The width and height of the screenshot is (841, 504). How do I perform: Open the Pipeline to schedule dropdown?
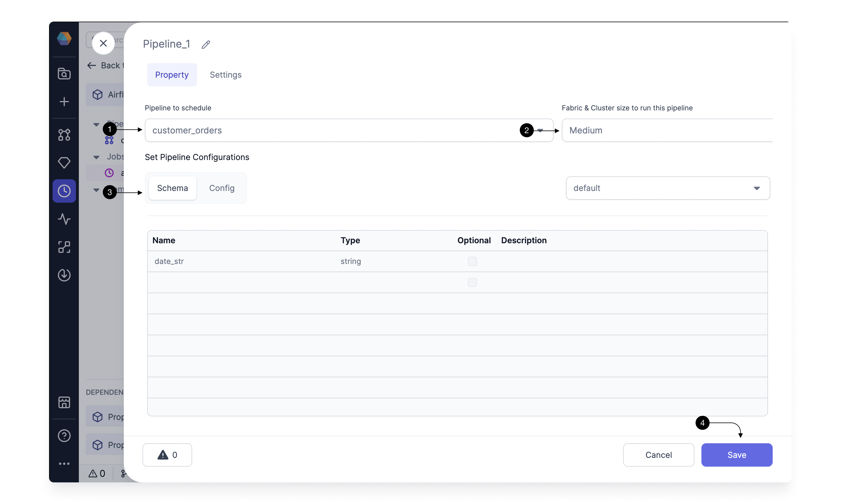[349, 130]
